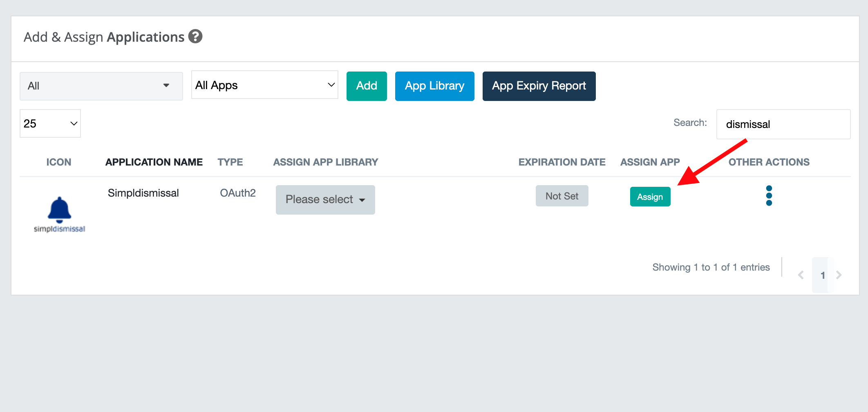Screen dimensions: 868x412
Task: Set expiration via the Not Set button
Action: pos(562,196)
